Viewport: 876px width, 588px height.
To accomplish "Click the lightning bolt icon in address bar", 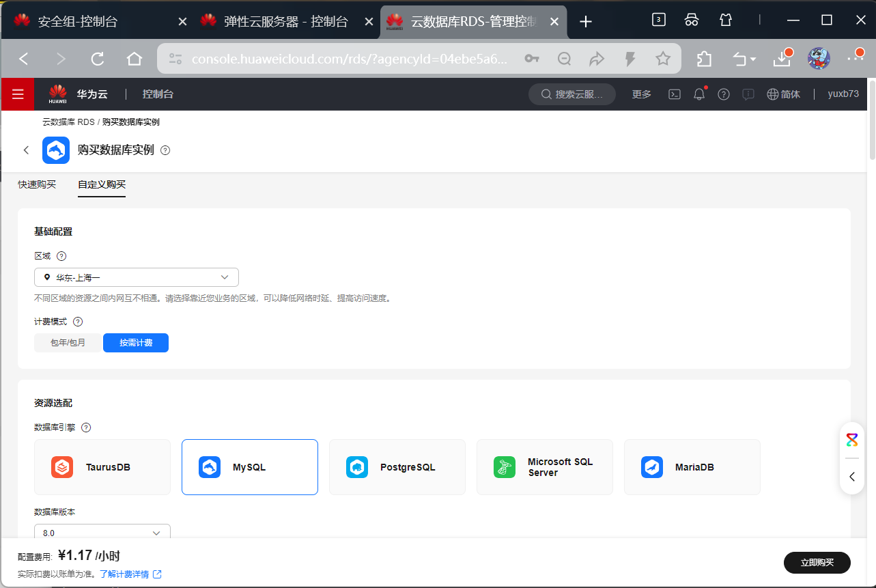I will (630, 59).
